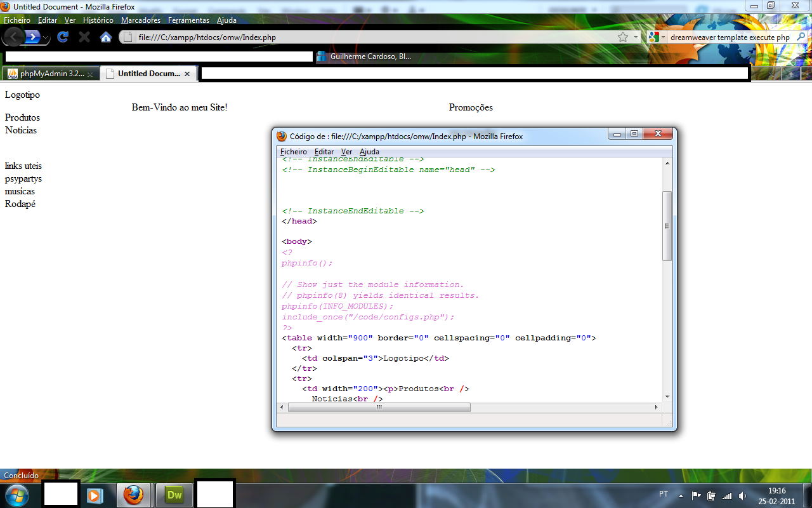Viewport: 812px width, 508px height.
Task: Open the volume speaker tray icon
Action: coord(742,495)
